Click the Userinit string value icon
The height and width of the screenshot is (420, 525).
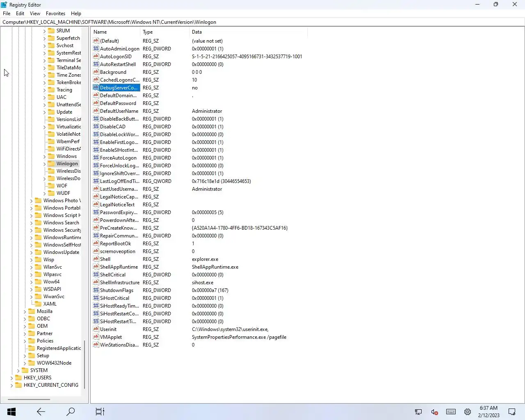click(x=96, y=329)
